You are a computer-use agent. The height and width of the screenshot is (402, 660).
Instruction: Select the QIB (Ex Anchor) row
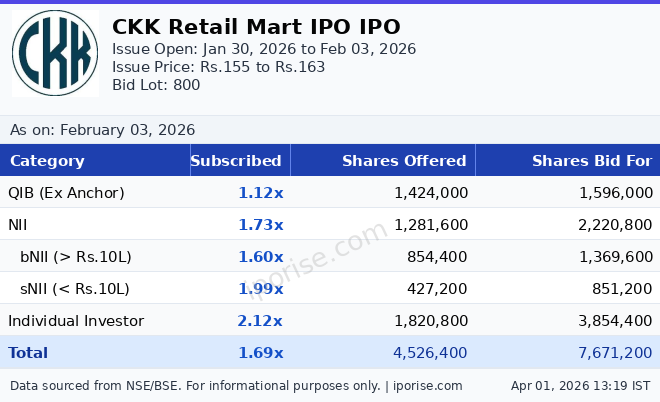coord(66,193)
